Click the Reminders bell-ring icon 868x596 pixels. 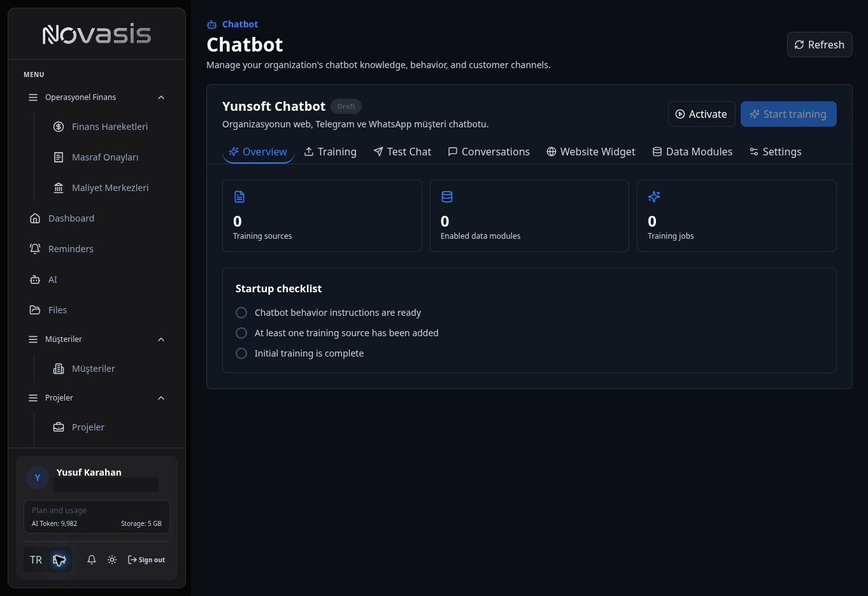[x=35, y=249]
